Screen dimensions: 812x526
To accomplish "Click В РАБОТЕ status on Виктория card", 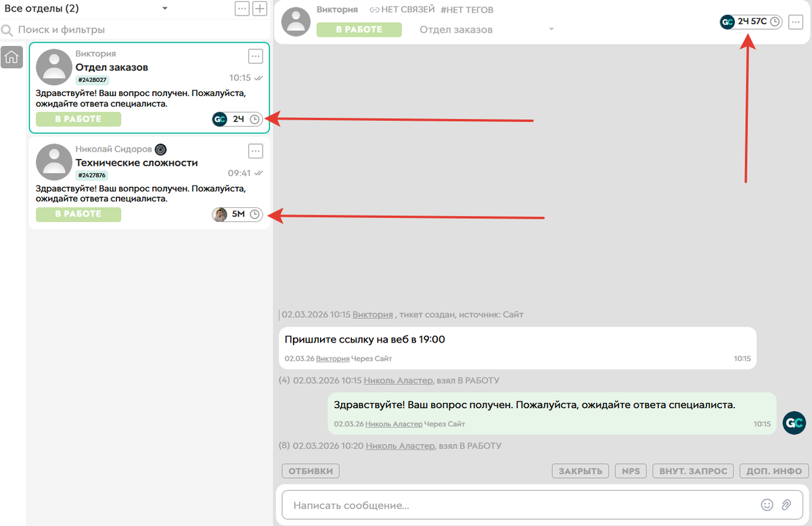I will 78,119.
